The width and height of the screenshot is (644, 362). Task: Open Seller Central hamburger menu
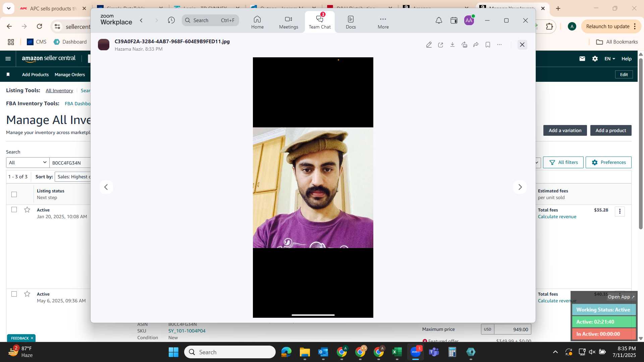[x=8, y=59]
